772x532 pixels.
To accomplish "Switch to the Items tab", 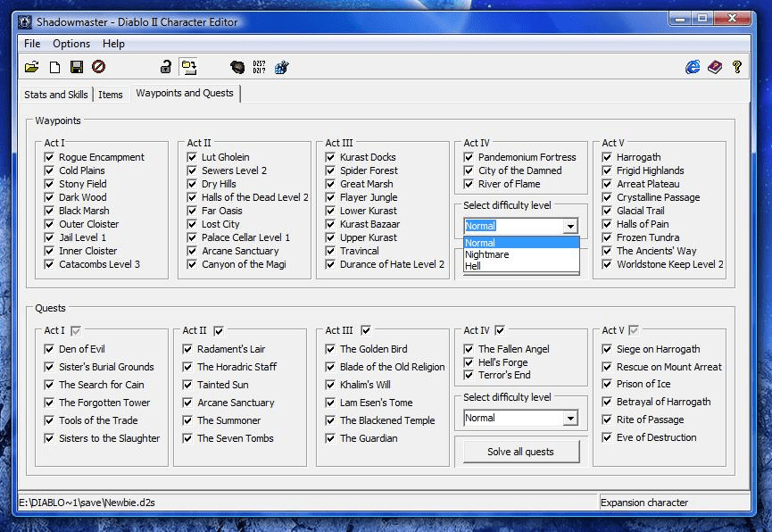I will pos(111,95).
